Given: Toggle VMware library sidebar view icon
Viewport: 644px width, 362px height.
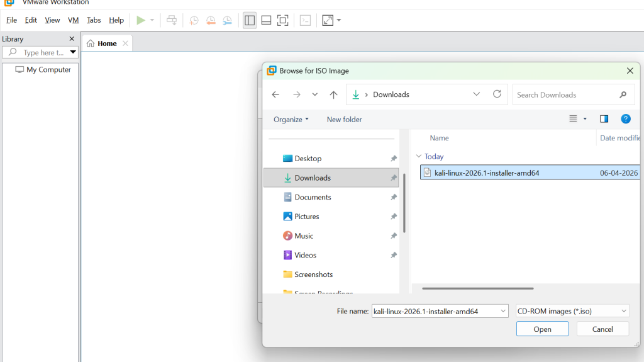Looking at the screenshot, I should [250, 20].
